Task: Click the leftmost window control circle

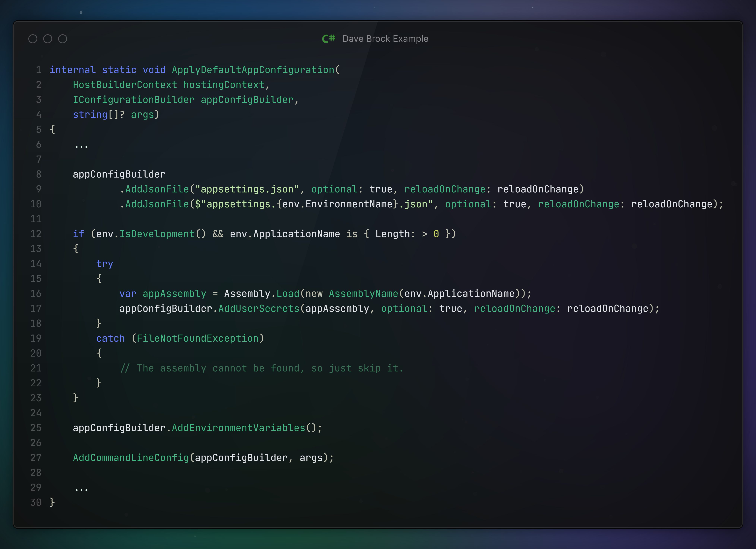Action: pyautogui.click(x=33, y=39)
